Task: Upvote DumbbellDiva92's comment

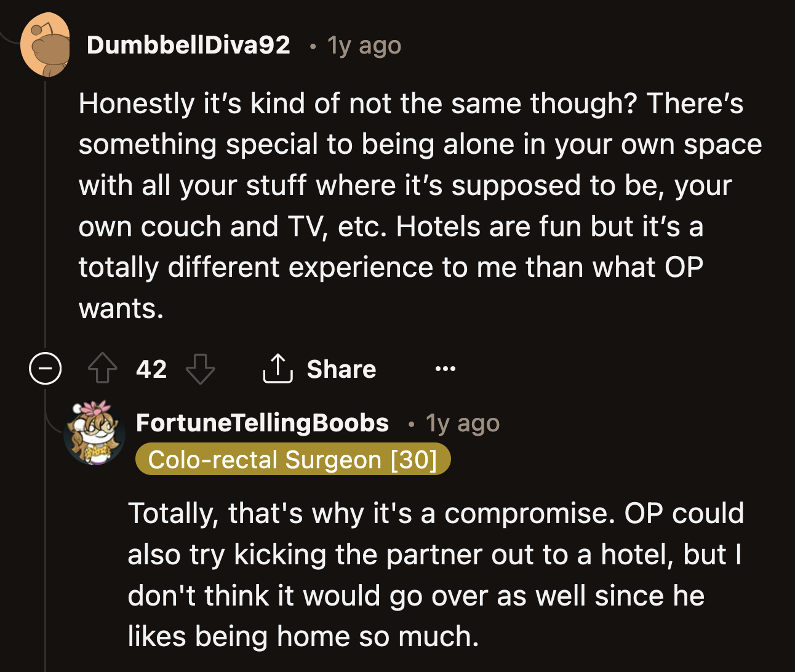Action: (103, 369)
